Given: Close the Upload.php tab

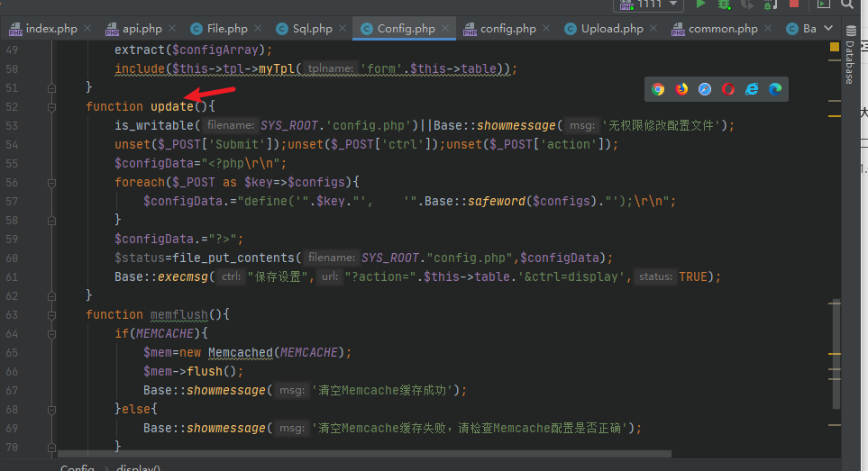Looking at the screenshot, I should click(653, 28).
